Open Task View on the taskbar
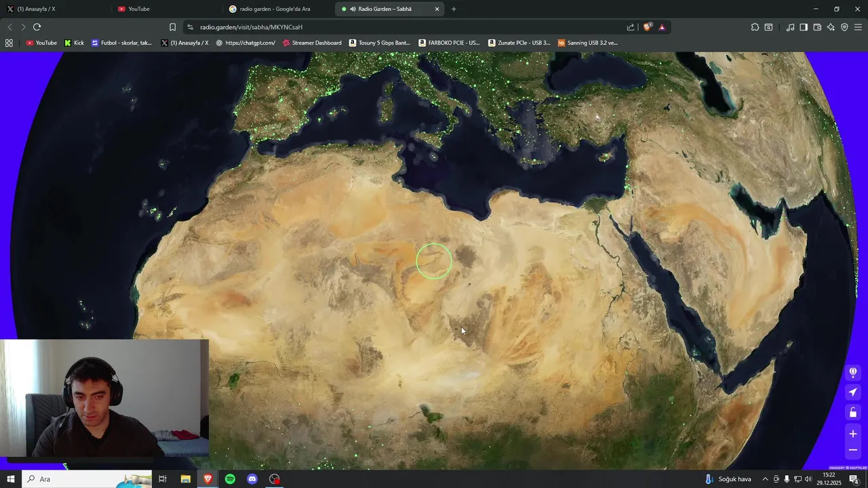 point(163,479)
